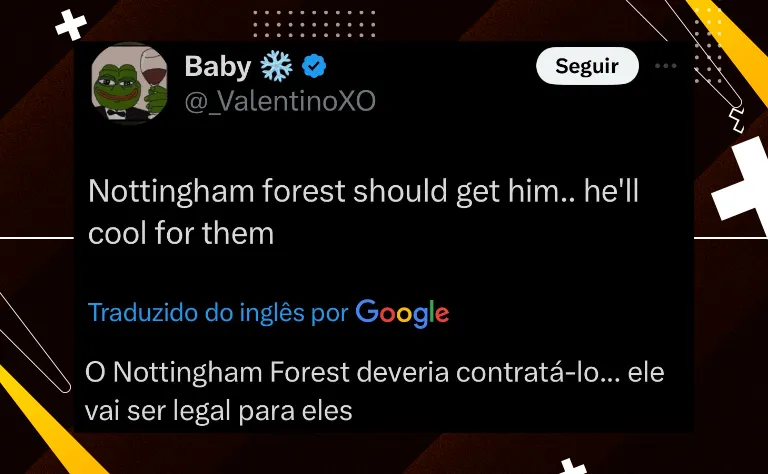Screen dimensions: 768x474
Task: Select the 'cool for them' text line
Action: click(181, 233)
